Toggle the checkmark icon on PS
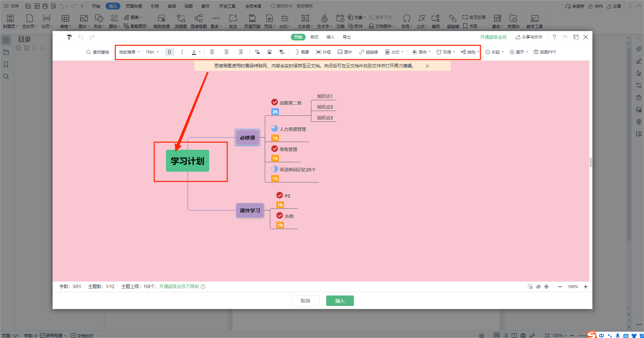The image size is (644, 338). click(280, 195)
